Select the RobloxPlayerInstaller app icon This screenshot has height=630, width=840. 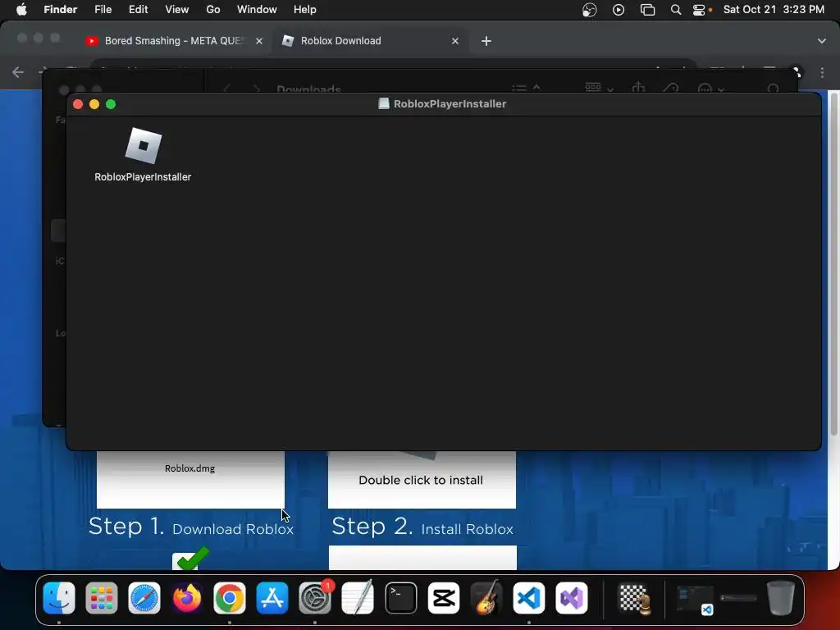(143, 146)
